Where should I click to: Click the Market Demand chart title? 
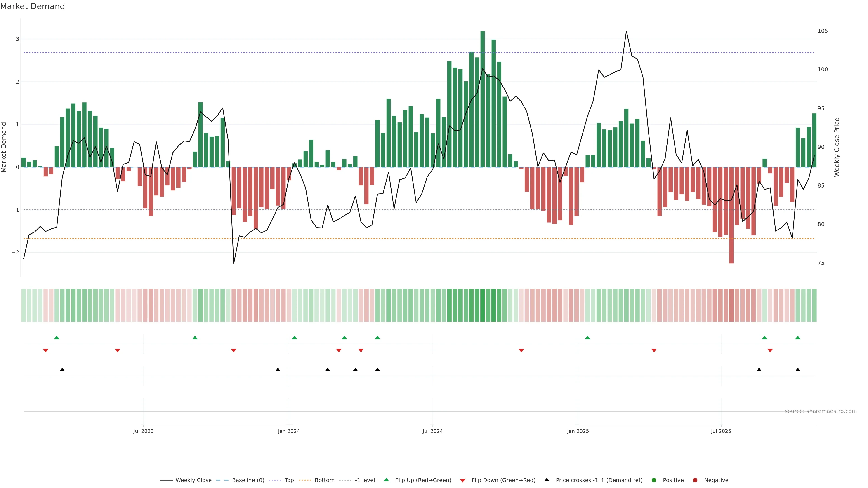pyautogui.click(x=32, y=6)
